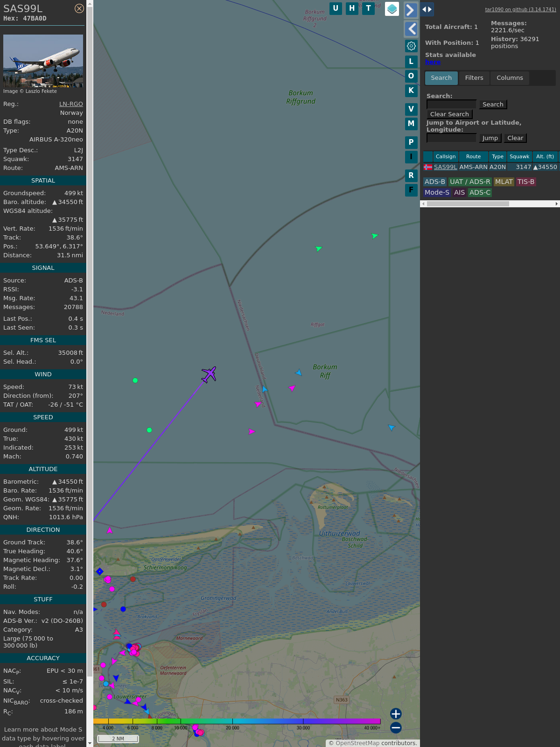Switch to the Search tab
The height and width of the screenshot is (747, 560).
pyautogui.click(x=441, y=78)
